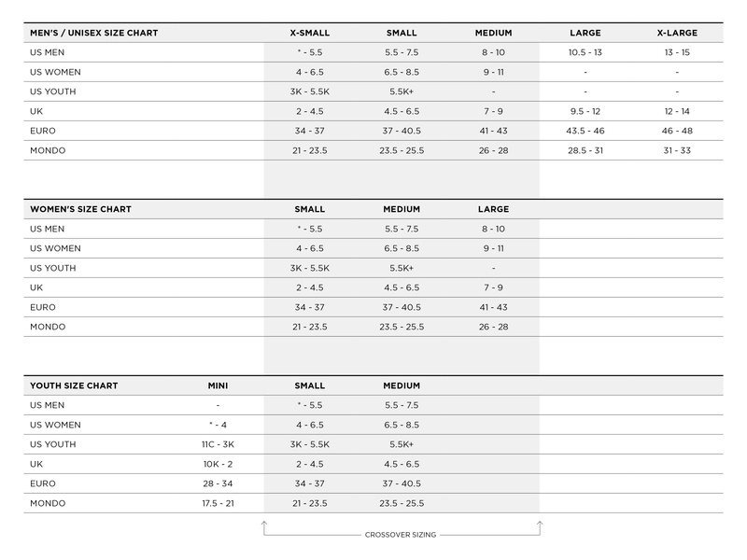Click the Men's / Unisex Size Chart heading
Screen dimensions: 747x560
coord(94,33)
